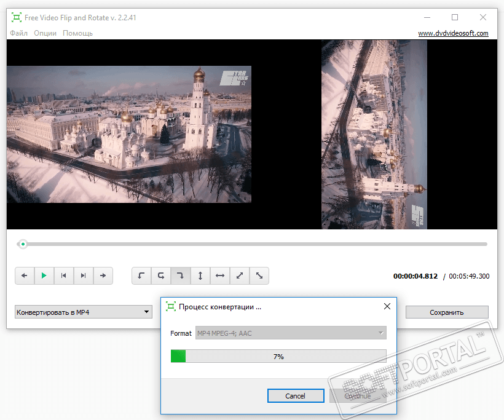The height and width of the screenshot is (420, 504).
Task: Step forward with the right arrow button
Action: point(103,276)
